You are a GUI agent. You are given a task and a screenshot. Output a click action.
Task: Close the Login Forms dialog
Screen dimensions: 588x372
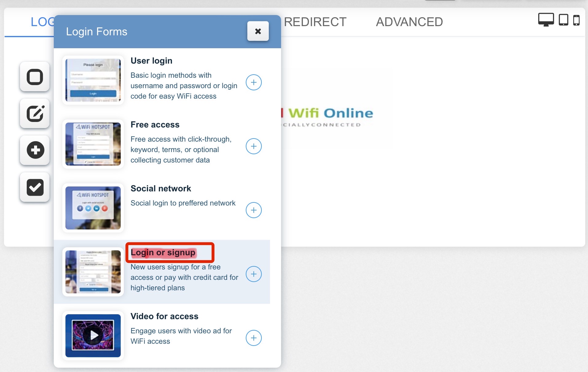click(x=258, y=31)
